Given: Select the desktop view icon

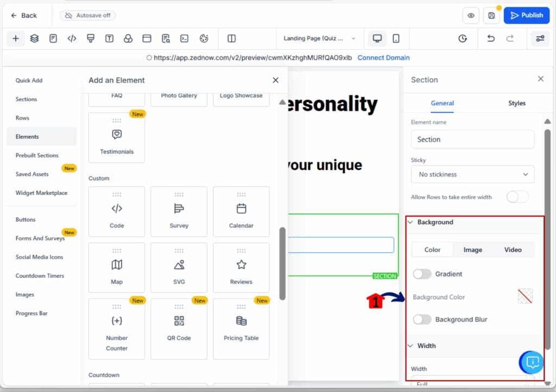Looking at the screenshot, I should 377,39.
